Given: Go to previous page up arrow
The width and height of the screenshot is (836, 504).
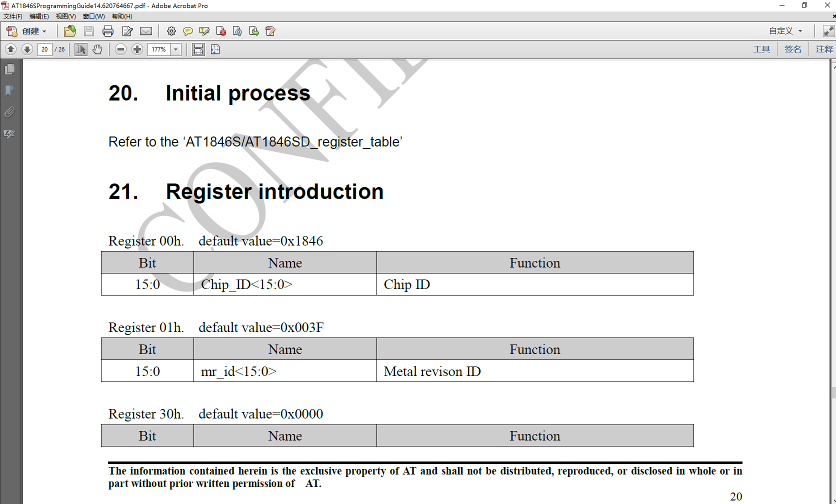Looking at the screenshot, I should (10, 49).
